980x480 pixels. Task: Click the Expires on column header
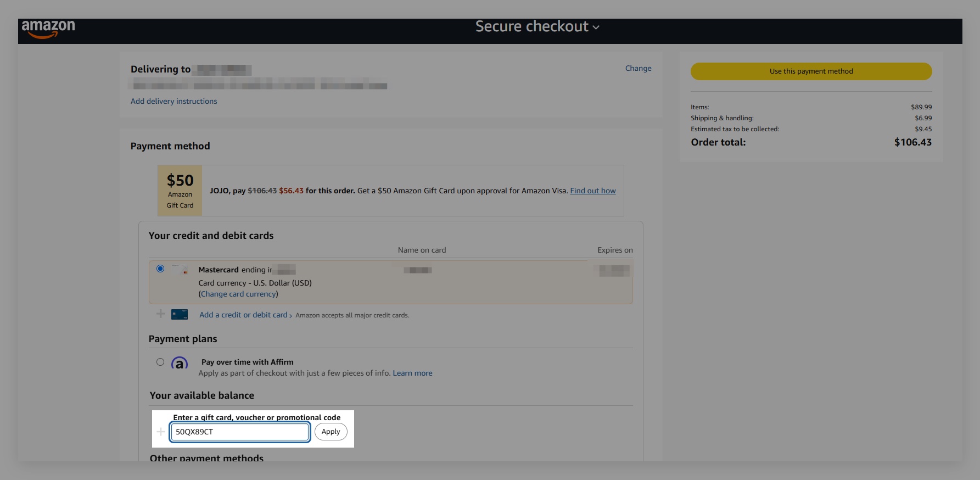click(x=615, y=250)
